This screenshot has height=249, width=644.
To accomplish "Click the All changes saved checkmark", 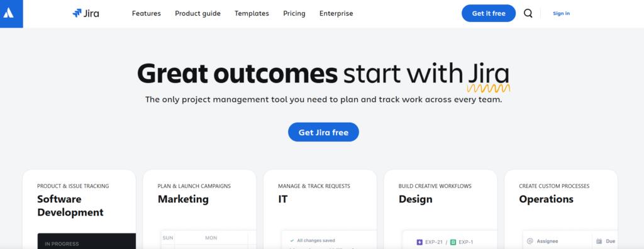I will (x=292, y=240).
